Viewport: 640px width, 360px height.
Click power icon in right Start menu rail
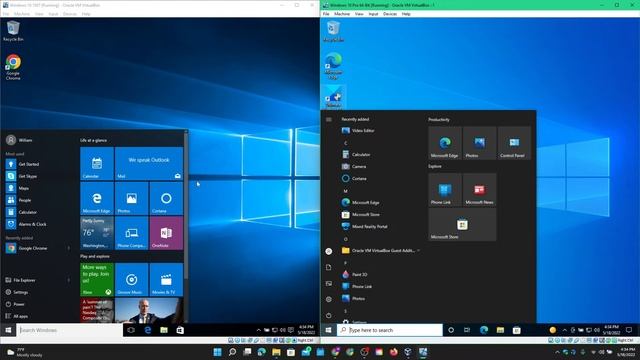point(329,315)
